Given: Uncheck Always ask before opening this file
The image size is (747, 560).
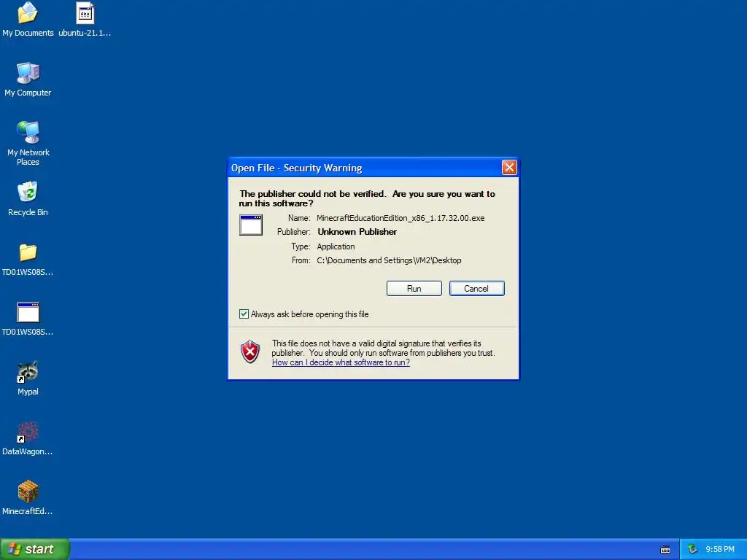Looking at the screenshot, I should (x=244, y=314).
